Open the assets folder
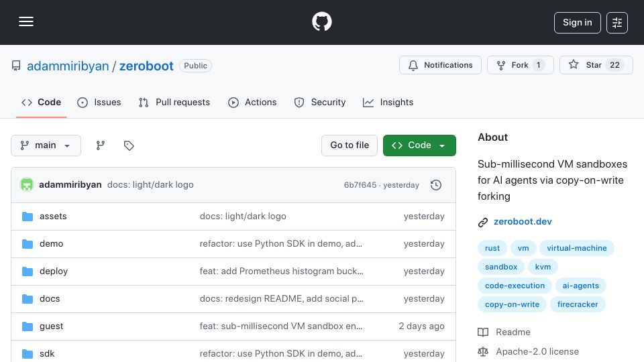 (53, 217)
